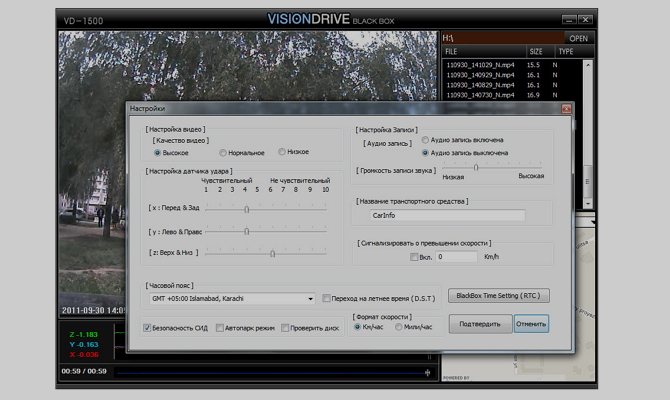
Task: Click the TYPE column header
Action: pos(574,52)
